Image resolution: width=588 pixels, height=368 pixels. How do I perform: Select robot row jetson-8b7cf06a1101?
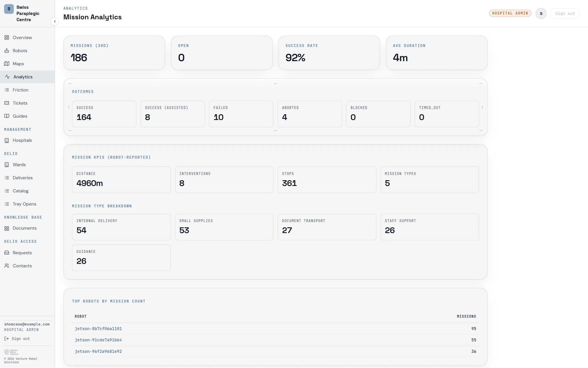(x=276, y=328)
